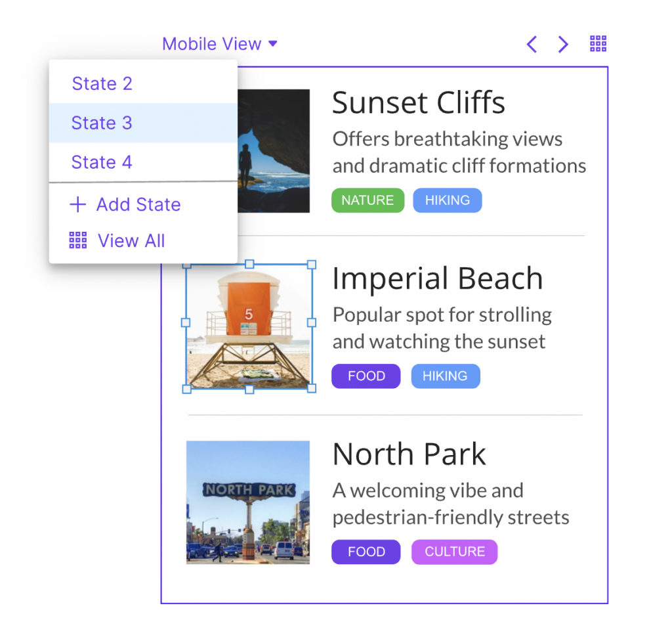
Task: Click the Sunset Cliffs heading text
Action: (x=418, y=103)
